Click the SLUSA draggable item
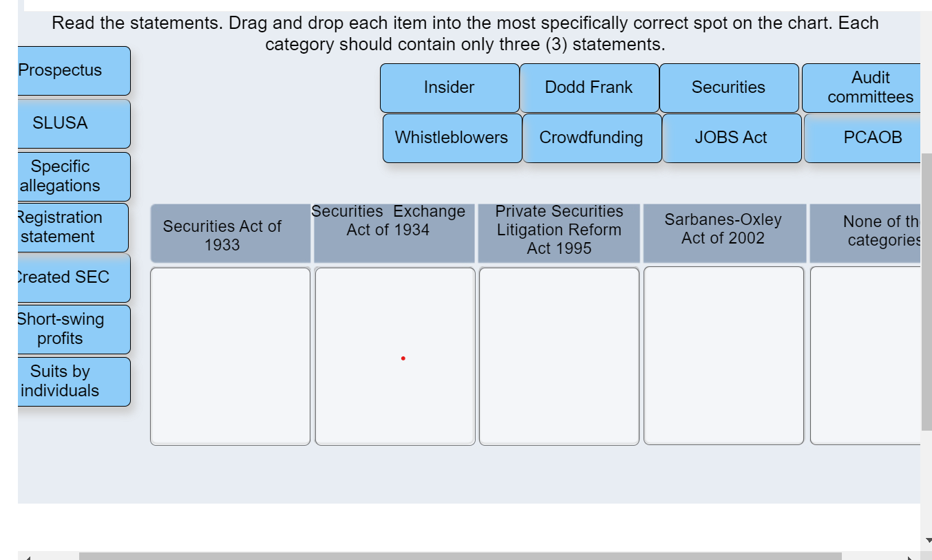Screen dimensions: 932x560 pos(61,123)
